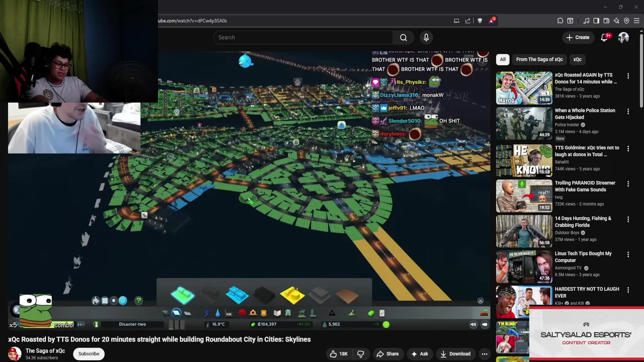
Task: Click the ₡104,397 money balance
Action: point(267,324)
